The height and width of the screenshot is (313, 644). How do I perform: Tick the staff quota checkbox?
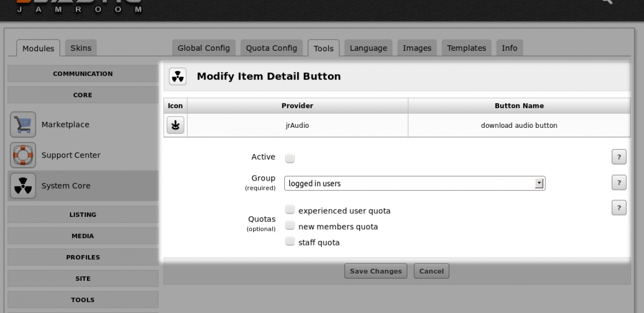click(x=290, y=242)
